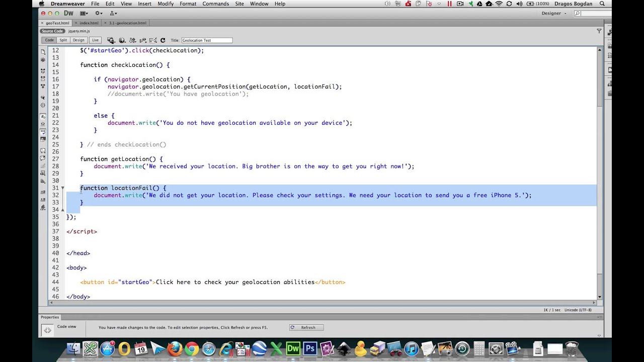Open System Preferences from the Dock
644x362 pixels.
click(496, 348)
